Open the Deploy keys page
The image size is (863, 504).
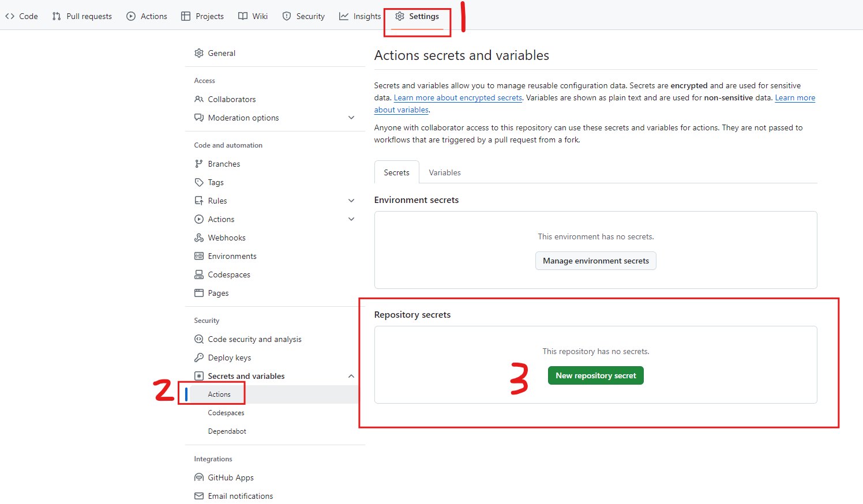click(230, 358)
